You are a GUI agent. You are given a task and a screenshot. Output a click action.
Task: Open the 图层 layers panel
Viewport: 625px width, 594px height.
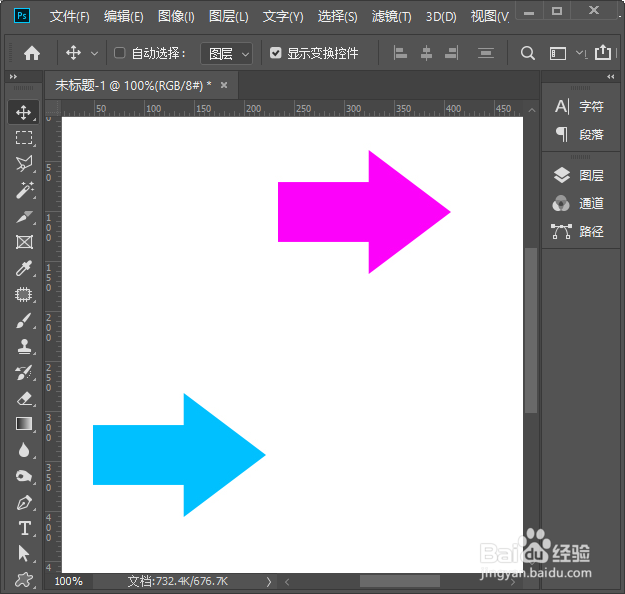579,175
